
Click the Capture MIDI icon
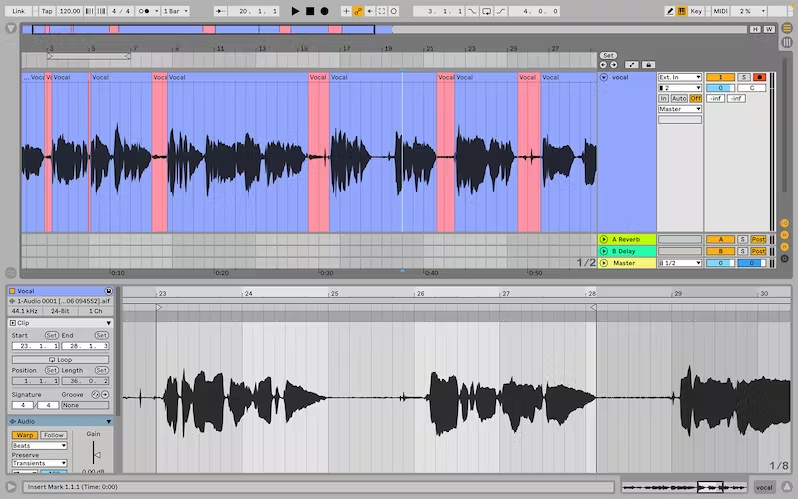[x=382, y=11]
